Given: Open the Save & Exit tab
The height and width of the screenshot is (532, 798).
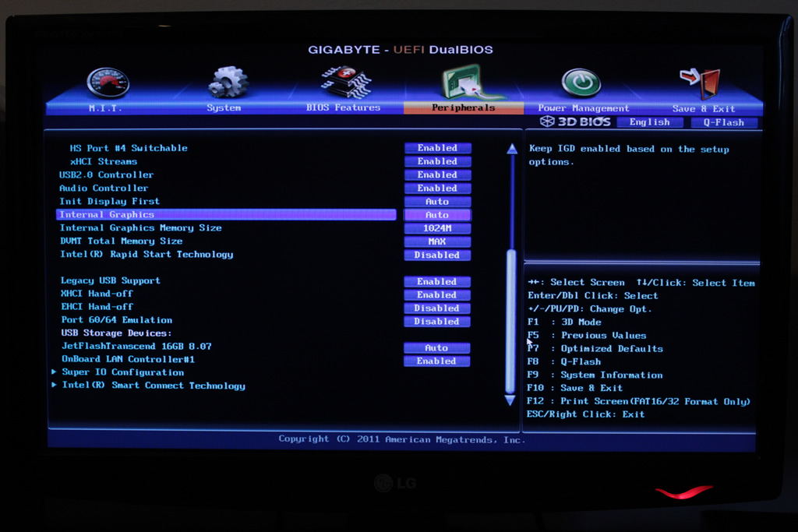Looking at the screenshot, I should point(704,109).
